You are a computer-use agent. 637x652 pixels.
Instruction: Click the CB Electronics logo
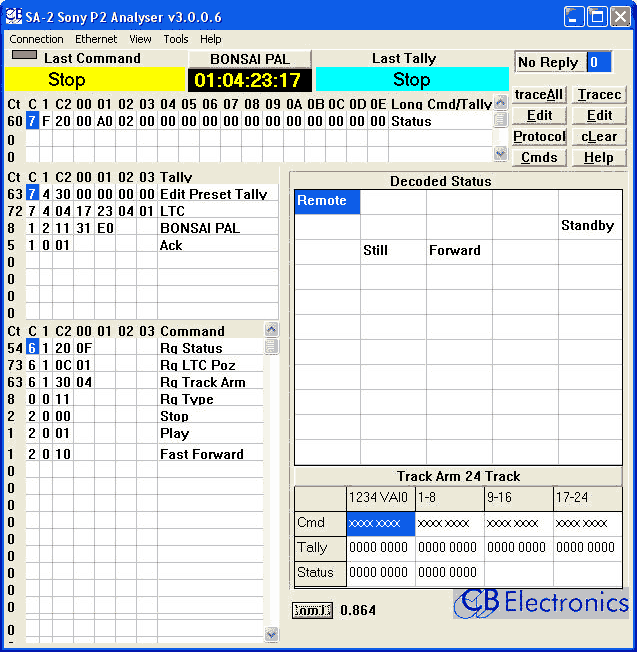(x=541, y=603)
